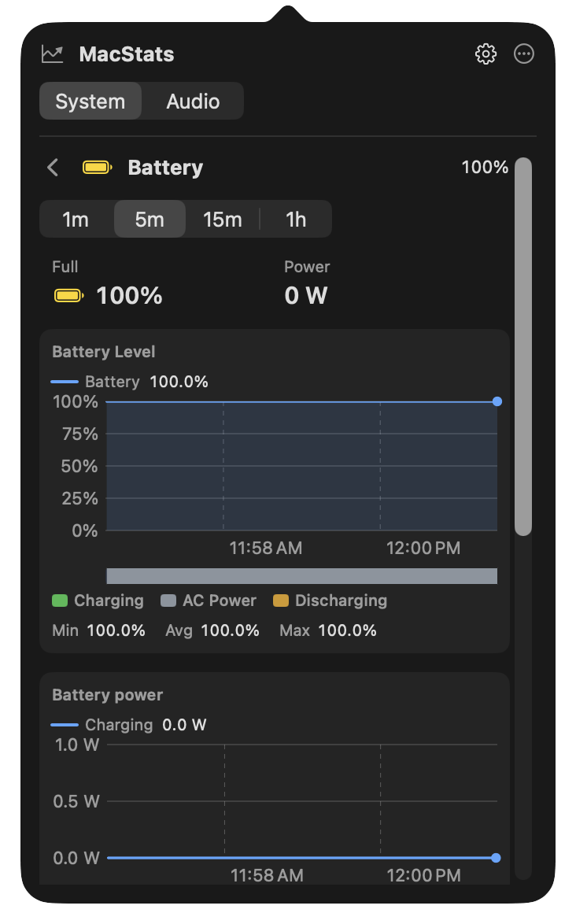Click the 0.0 W axis label

76,858
